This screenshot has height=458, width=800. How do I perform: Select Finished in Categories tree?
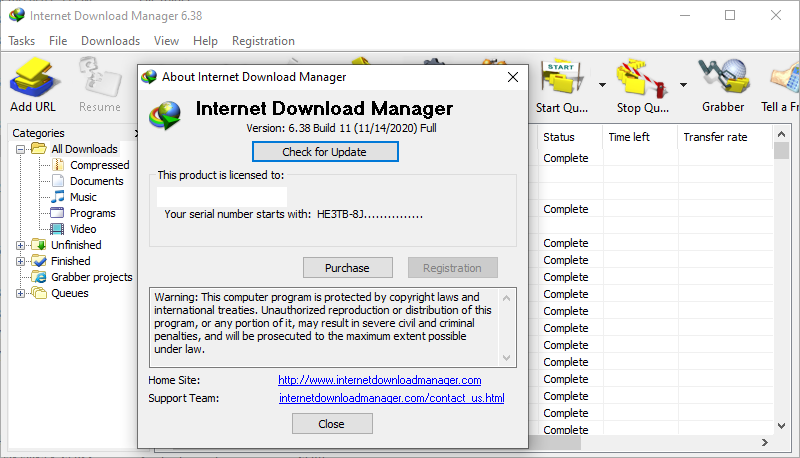70,261
